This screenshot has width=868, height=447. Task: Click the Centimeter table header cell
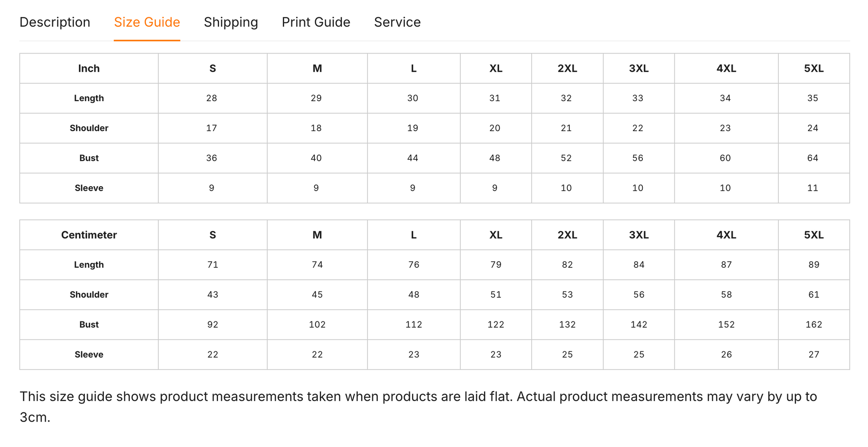(x=89, y=235)
